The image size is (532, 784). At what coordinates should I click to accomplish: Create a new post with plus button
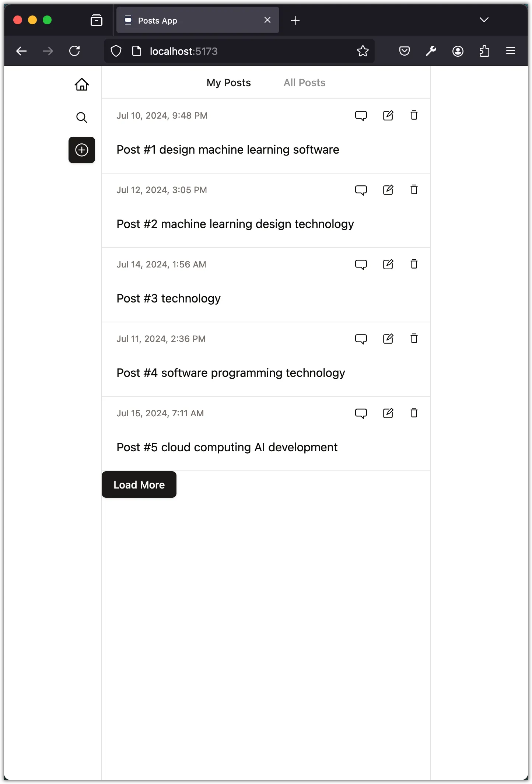click(x=82, y=150)
